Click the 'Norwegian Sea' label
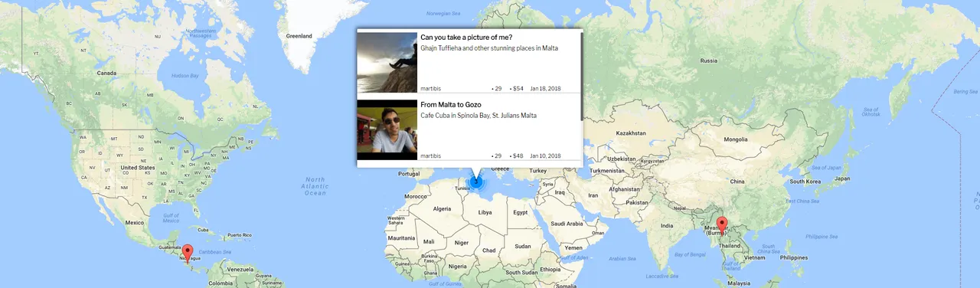This screenshot has width=980, height=288. point(444,13)
